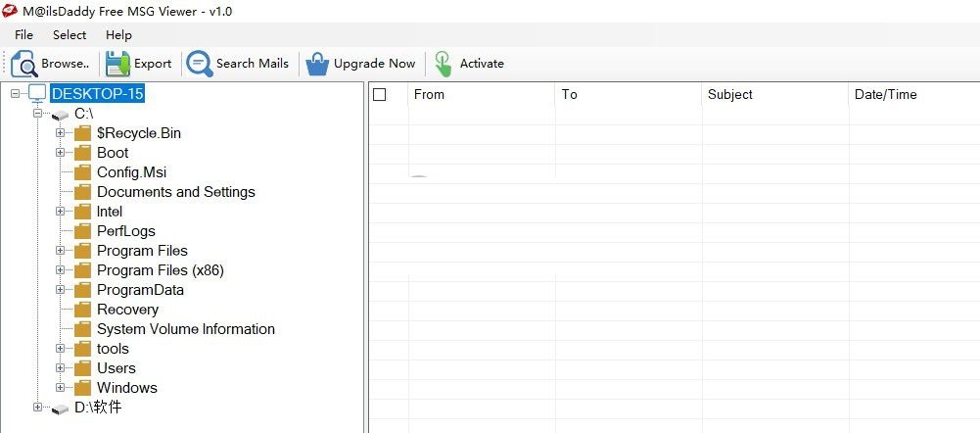980x433 pixels.
Task: Open the Select menu
Action: pos(70,35)
